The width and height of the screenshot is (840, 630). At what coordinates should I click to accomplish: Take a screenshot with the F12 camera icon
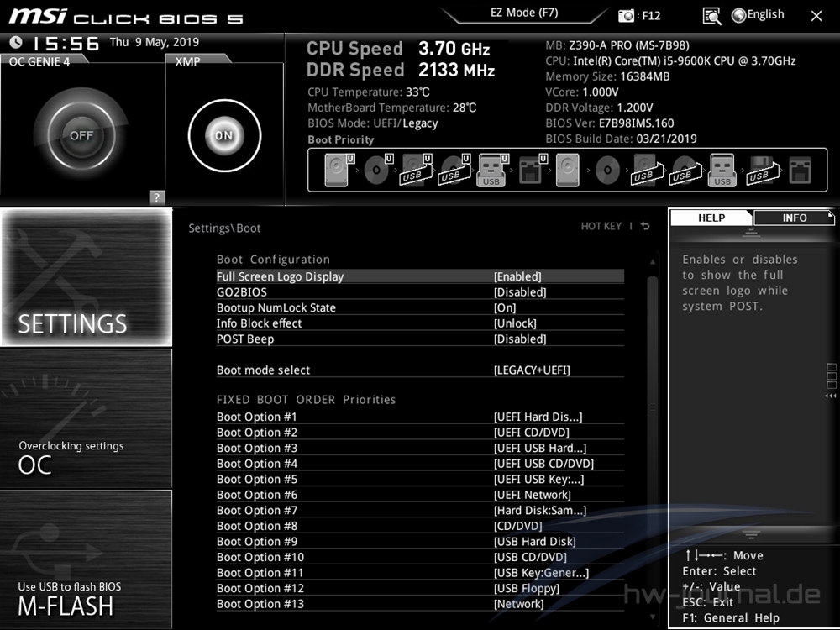(626, 15)
